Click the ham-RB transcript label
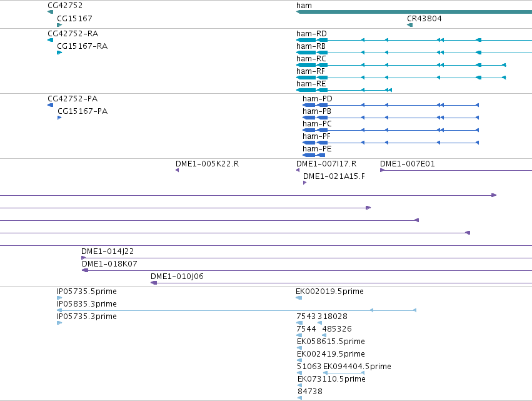The width and height of the screenshot is (532, 401). (311, 46)
